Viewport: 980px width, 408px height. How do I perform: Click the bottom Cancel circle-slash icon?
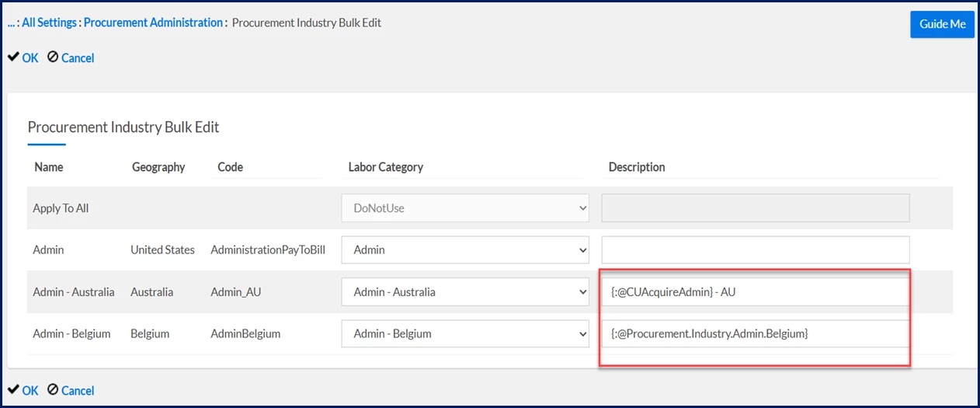click(53, 389)
